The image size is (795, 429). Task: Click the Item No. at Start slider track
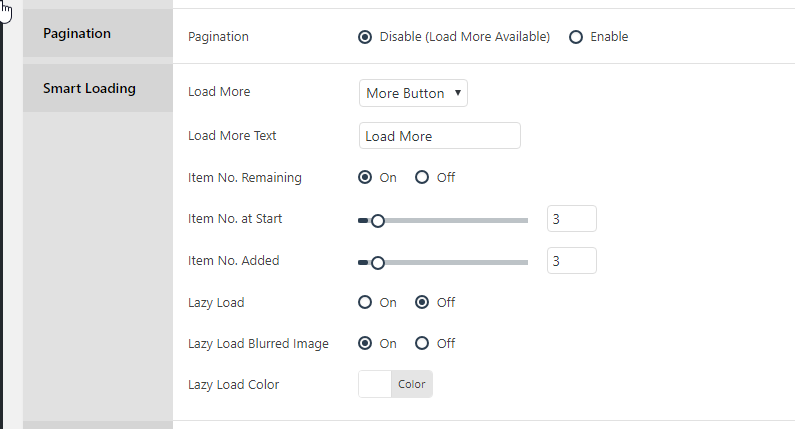pos(443,221)
